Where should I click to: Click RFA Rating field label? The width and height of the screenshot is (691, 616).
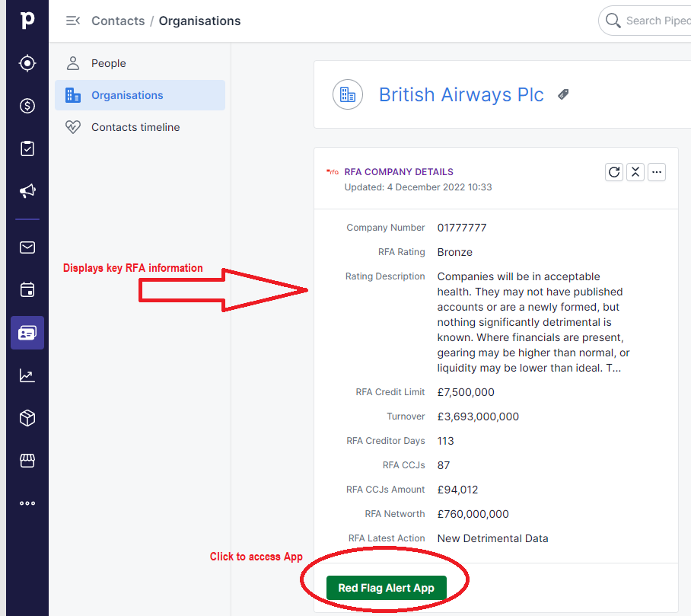click(402, 252)
